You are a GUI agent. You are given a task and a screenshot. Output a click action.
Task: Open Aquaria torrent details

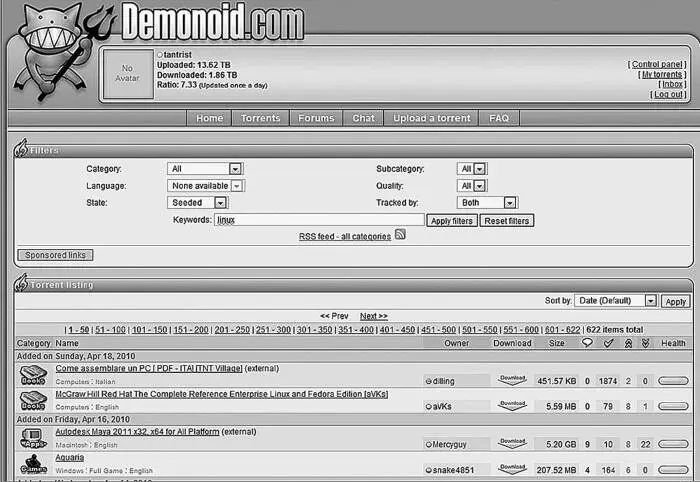click(70, 457)
